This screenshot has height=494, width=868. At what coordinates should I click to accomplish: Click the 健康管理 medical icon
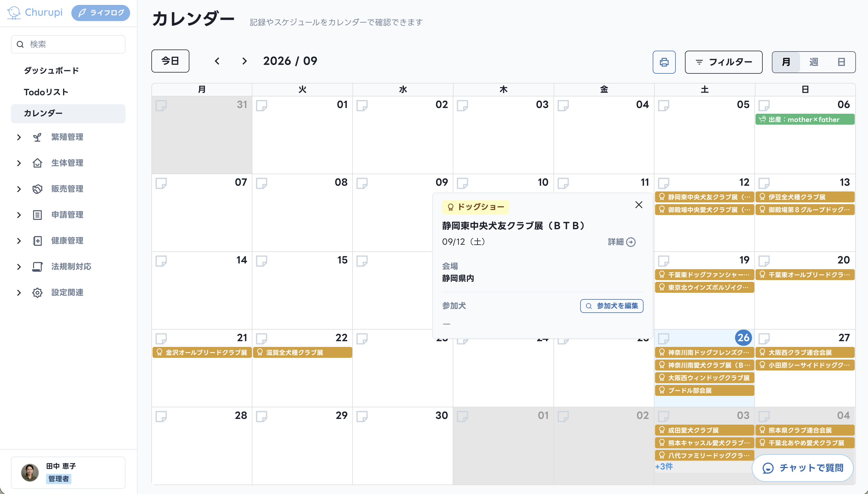coord(37,241)
